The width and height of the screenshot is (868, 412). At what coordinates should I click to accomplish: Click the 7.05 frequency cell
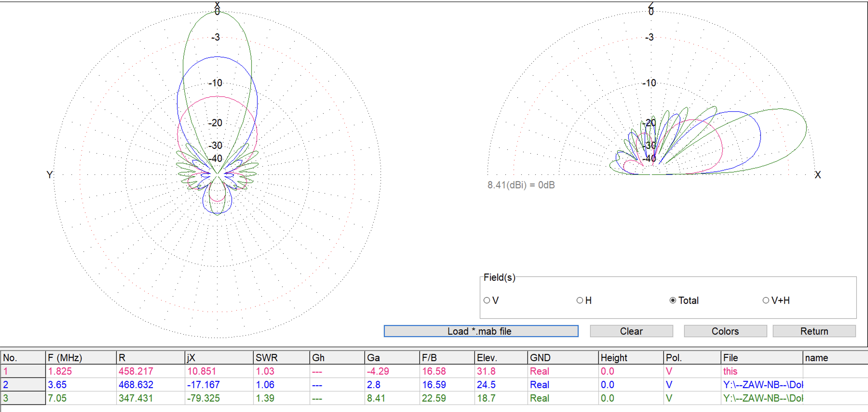pyautogui.click(x=57, y=398)
